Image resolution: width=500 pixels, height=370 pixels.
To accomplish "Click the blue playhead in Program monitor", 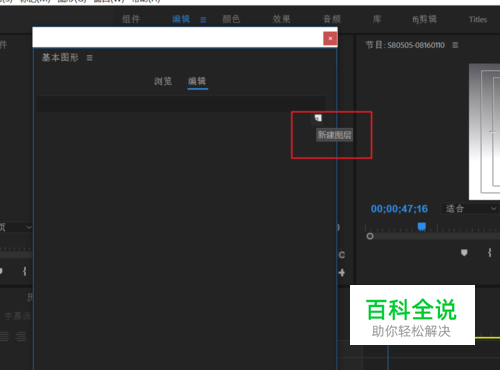I will pos(422,227).
